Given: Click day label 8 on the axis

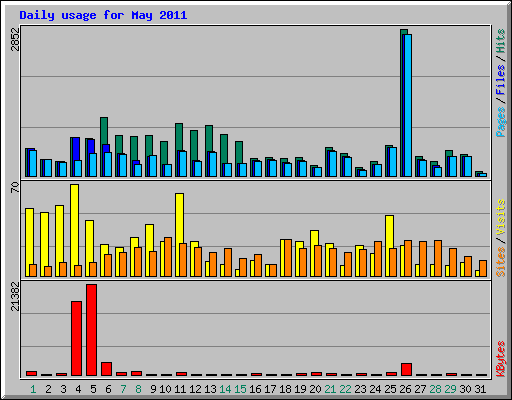Looking at the screenshot, I should [x=138, y=389].
